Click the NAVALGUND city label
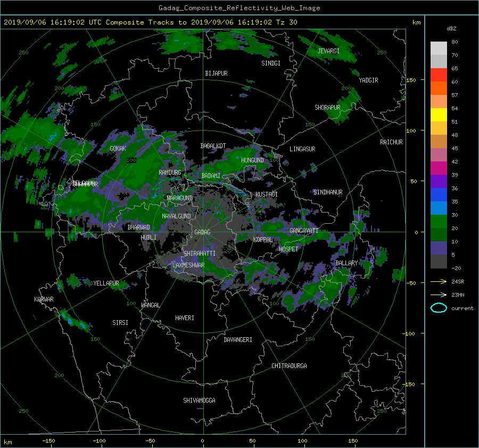This screenshot has width=479, height=448. (x=176, y=216)
